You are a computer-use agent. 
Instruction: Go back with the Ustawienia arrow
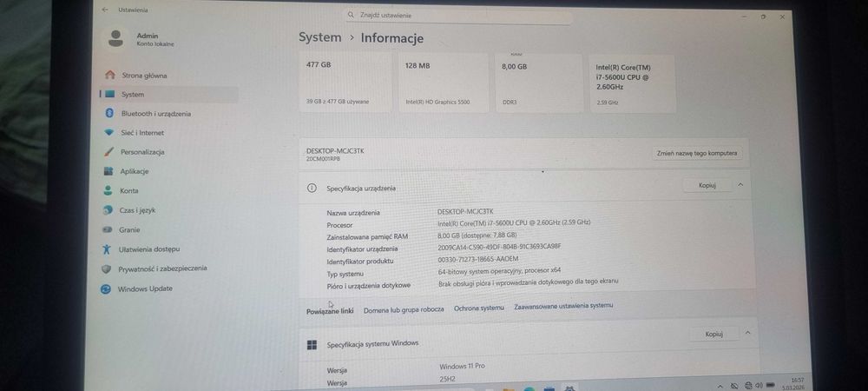click(x=105, y=10)
